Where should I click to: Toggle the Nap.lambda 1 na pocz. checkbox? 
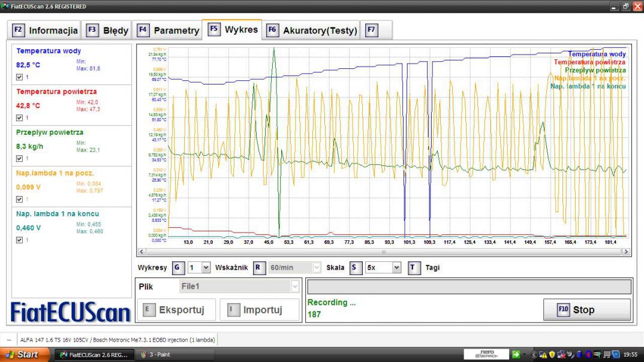click(19, 199)
